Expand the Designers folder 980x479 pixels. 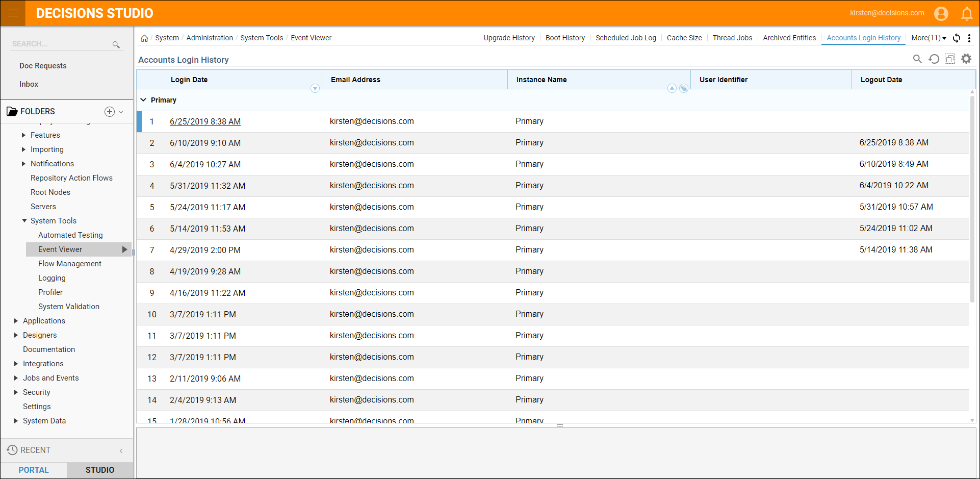[x=16, y=335]
